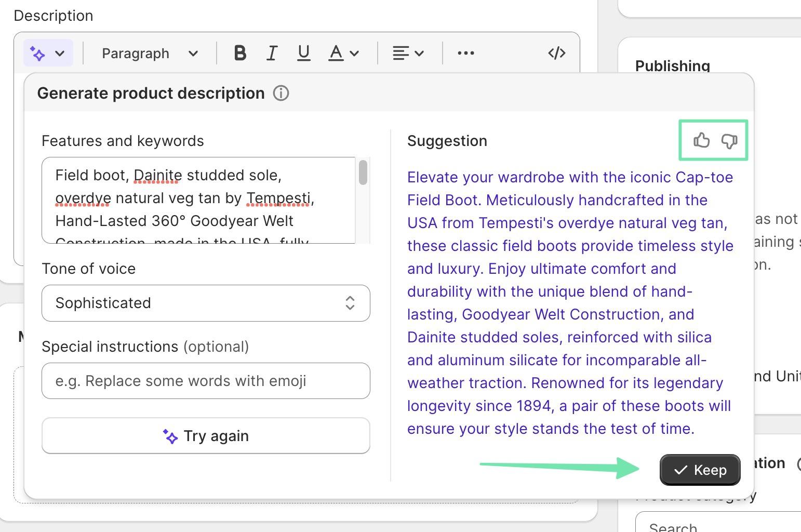Image resolution: width=801 pixels, height=532 pixels.
Task: Open more formatting options via the ellipsis icon
Action: (x=465, y=52)
